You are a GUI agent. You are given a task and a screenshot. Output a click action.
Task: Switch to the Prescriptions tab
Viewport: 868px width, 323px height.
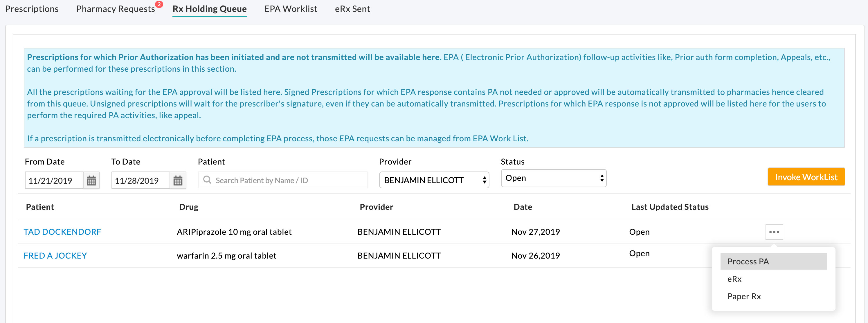[x=32, y=9]
